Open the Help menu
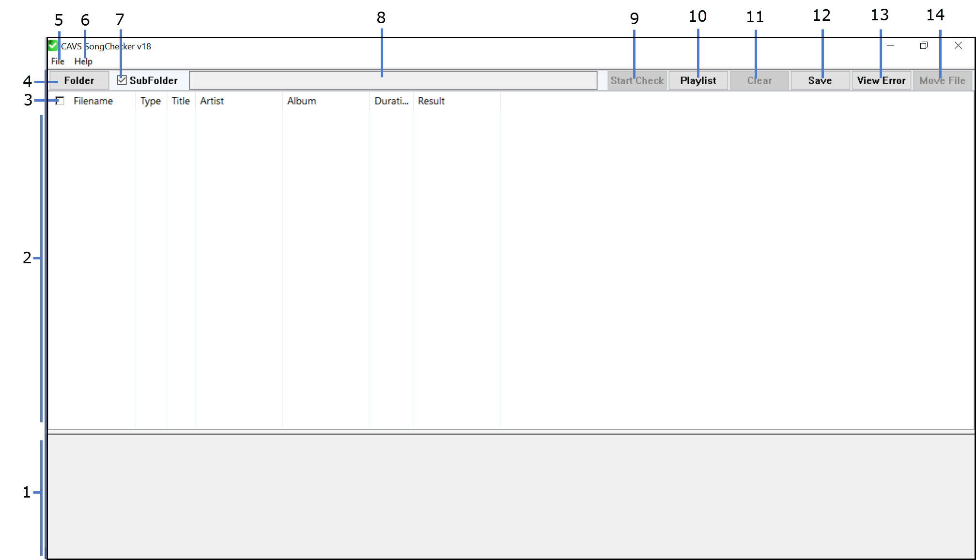This screenshot has width=976, height=560. (x=83, y=61)
